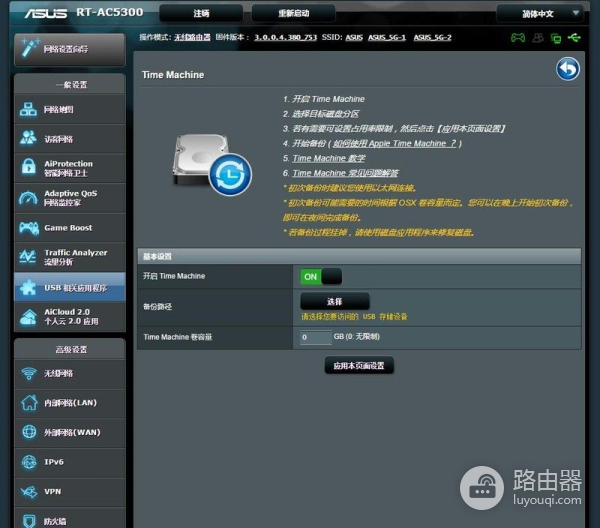Open Adaptive QoS gauge icon
This screenshot has height=528, width=600.
[x=28, y=197]
